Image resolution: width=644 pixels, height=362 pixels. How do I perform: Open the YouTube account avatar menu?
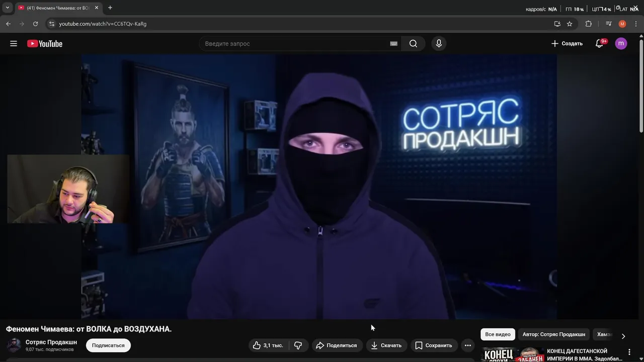pos(621,44)
